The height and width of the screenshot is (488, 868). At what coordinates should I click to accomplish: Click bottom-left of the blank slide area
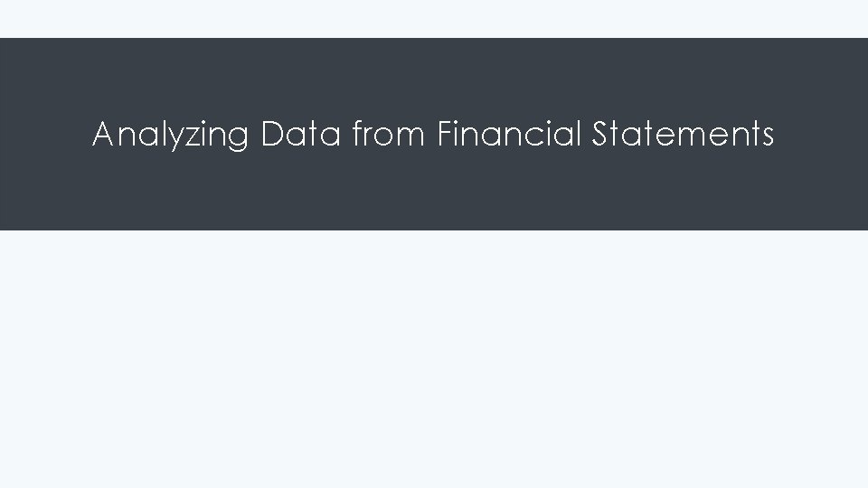click(36, 461)
